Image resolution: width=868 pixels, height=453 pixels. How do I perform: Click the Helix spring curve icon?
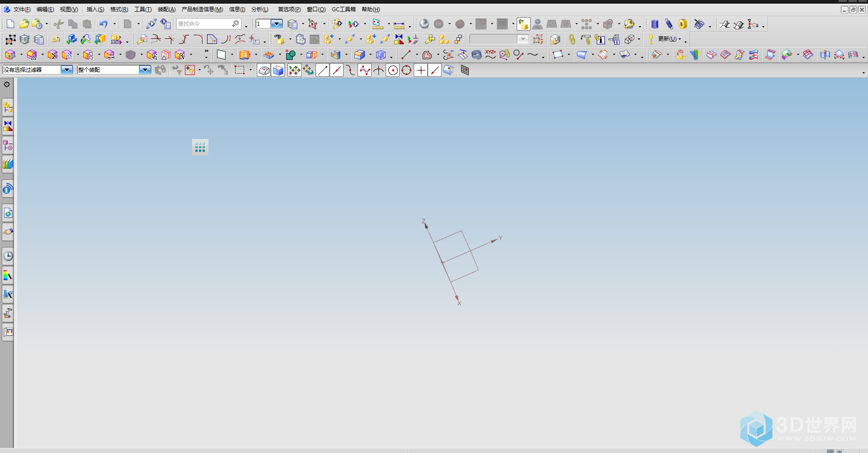click(476, 55)
